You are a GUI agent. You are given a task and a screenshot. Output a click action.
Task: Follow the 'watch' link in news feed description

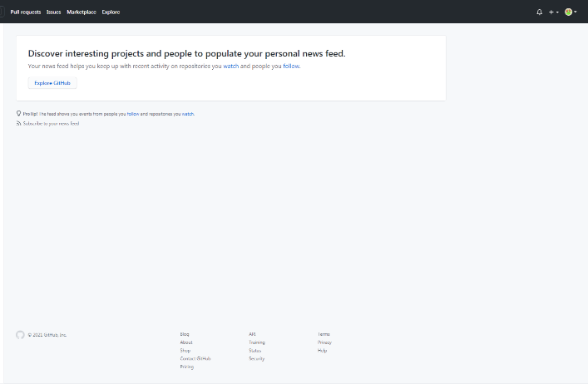[x=231, y=66]
